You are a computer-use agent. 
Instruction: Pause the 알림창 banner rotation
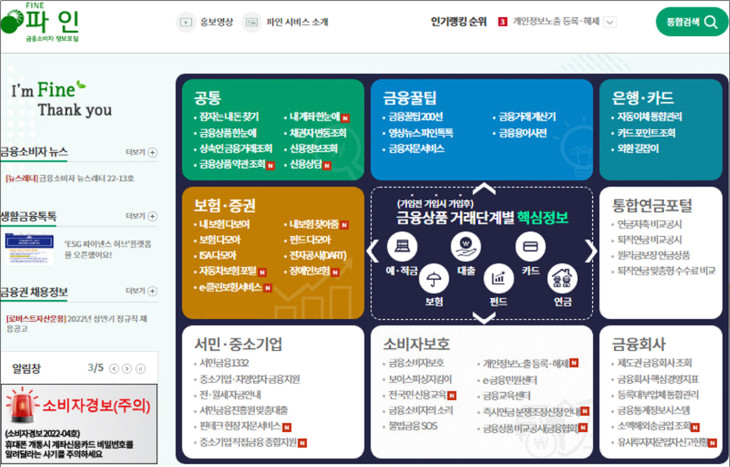(x=140, y=369)
